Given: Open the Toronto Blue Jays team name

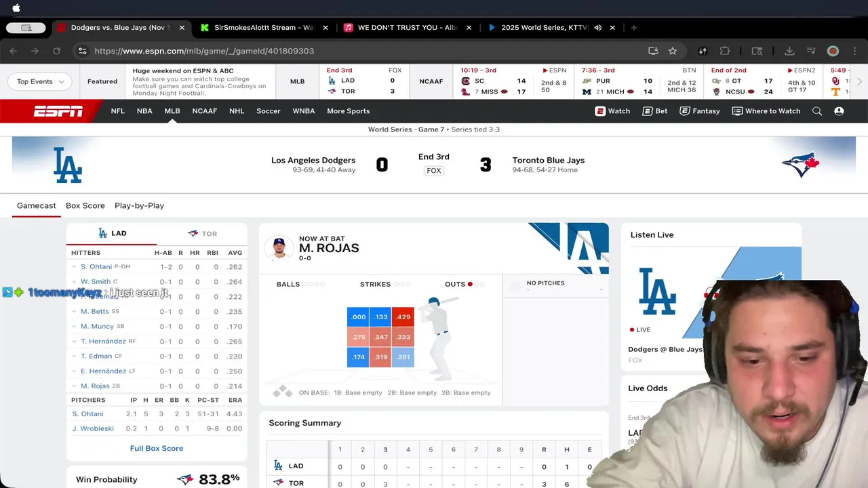Looking at the screenshot, I should point(549,160).
